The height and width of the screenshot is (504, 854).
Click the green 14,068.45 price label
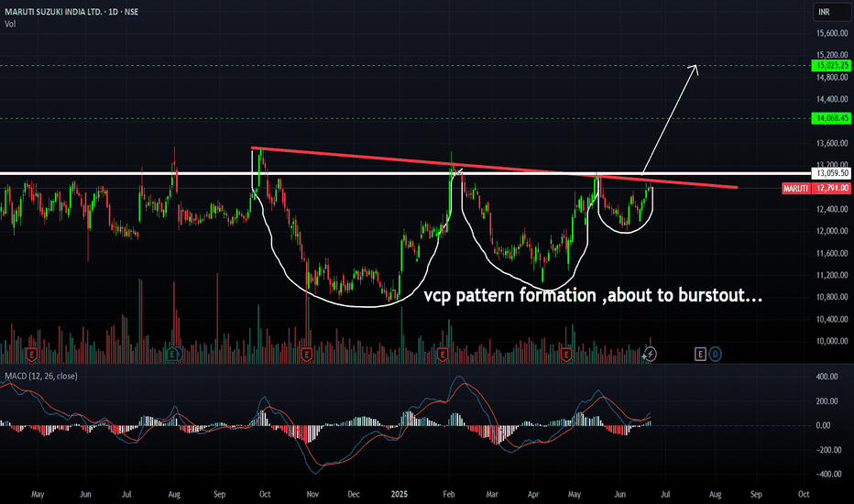coord(831,117)
